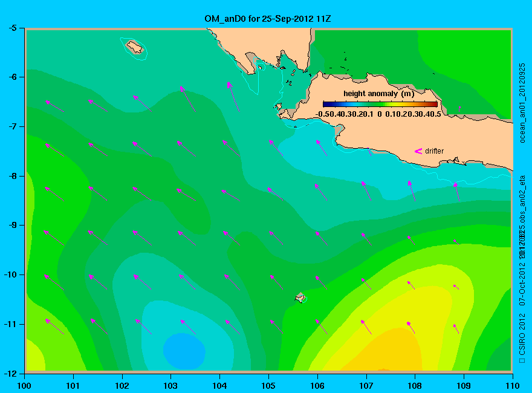
Task: Click the y-axis label '-10'
Action: pyautogui.click(x=10, y=274)
